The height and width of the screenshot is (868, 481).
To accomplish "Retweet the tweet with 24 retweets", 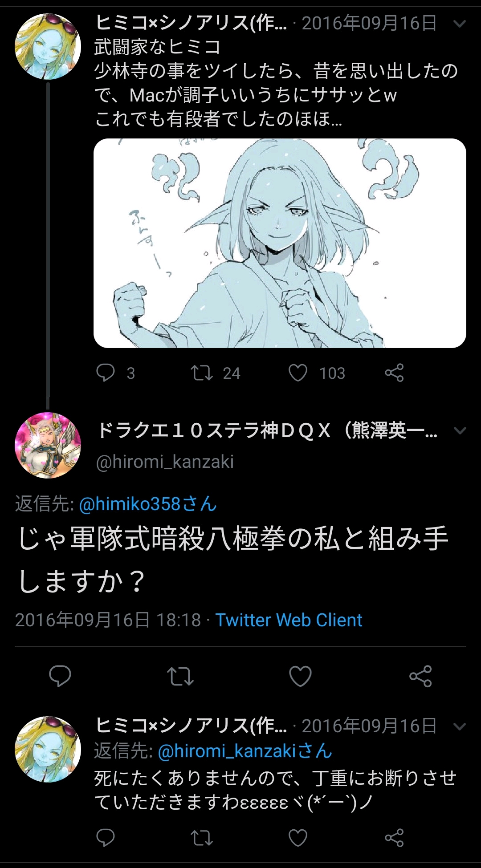I will click(202, 373).
